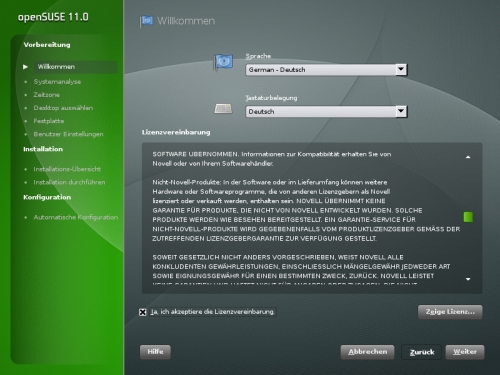Screen dimensions: 500x375
Task: Click the arrow marker beside Willkommen step
Action: pyautogui.click(x=25, y=67)
